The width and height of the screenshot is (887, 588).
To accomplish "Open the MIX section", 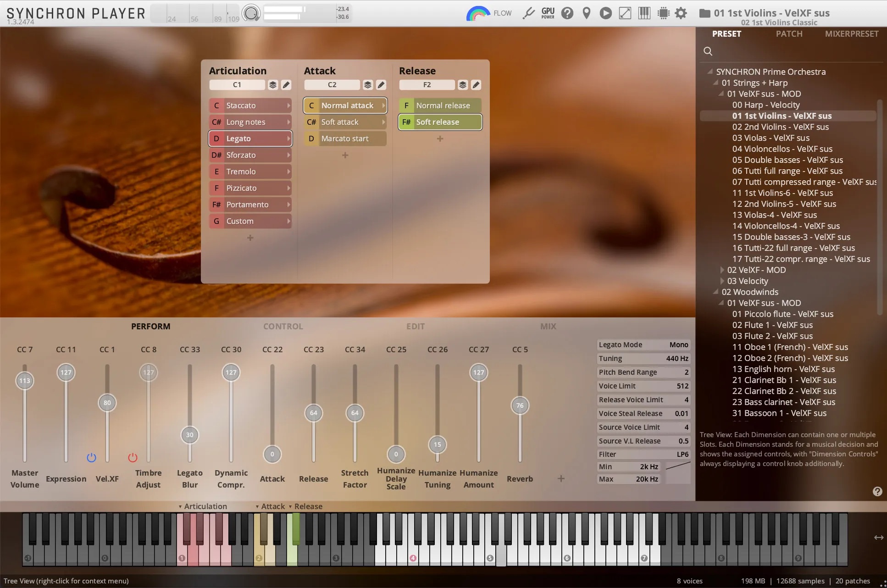I will point(549,326).
